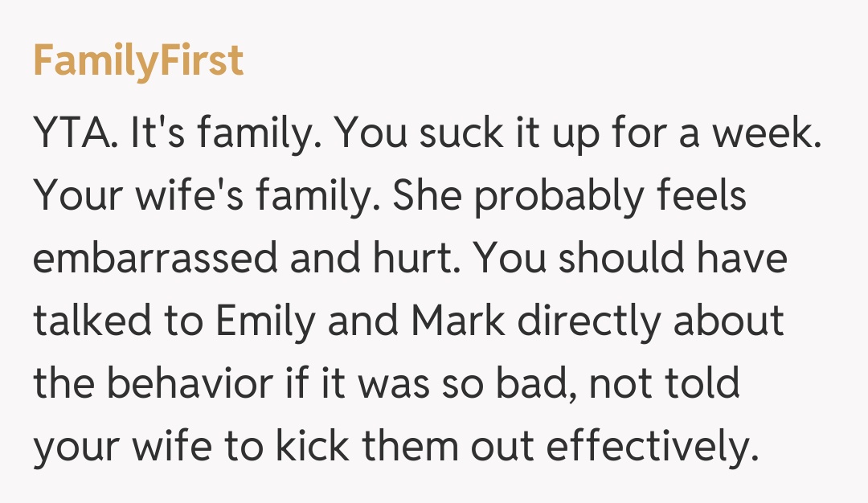Click the word "YTA" in the comment
868x503 pixels.
72,133
